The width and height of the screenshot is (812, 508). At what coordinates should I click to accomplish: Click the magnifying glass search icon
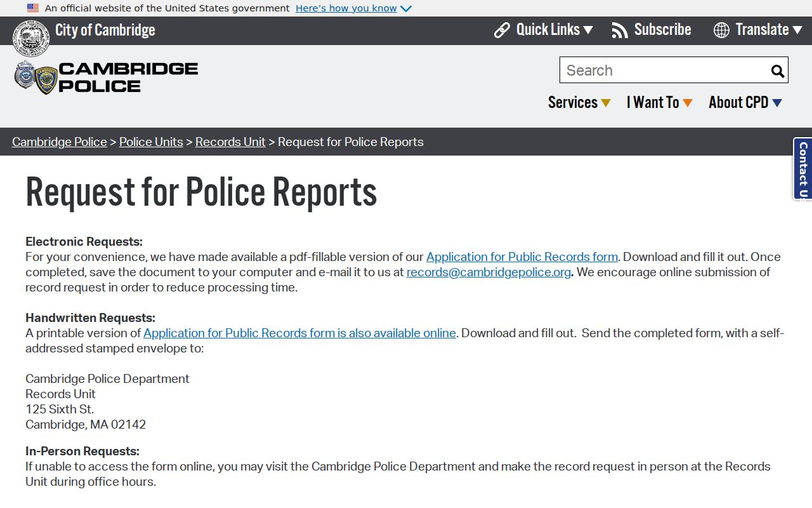point(778,70)
